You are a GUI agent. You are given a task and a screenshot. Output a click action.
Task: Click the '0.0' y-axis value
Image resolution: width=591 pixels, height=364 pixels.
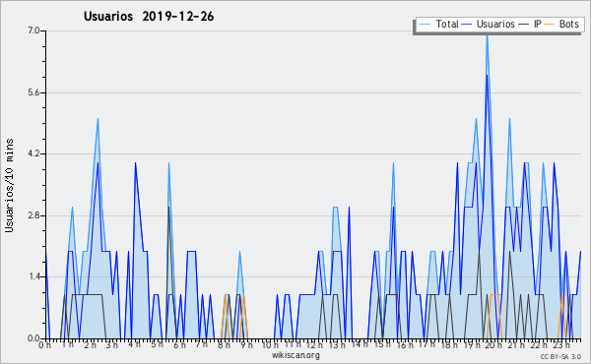click(x=33, y=338)
